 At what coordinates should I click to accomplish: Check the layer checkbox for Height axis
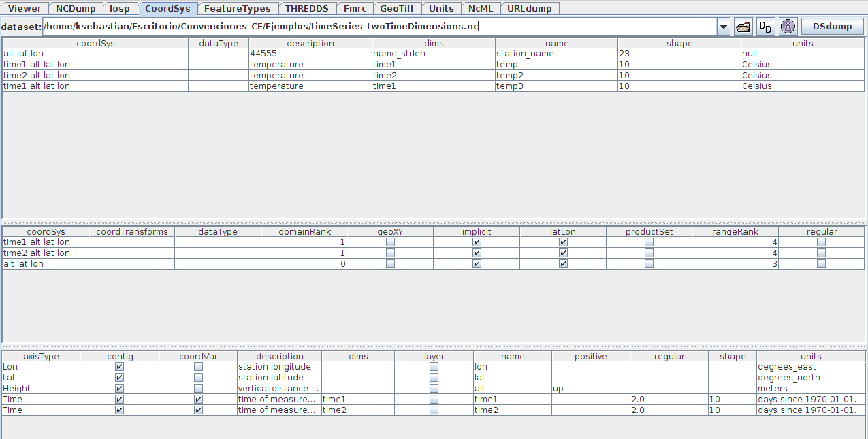tap(434, 389)
